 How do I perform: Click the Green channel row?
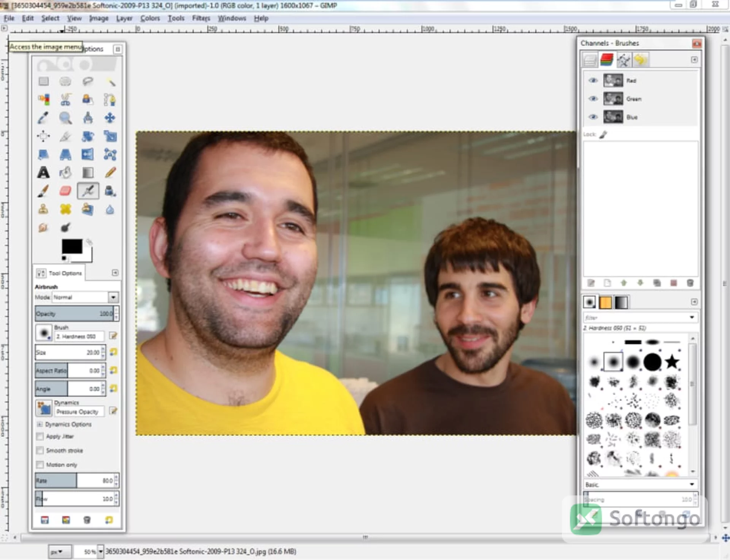[641, 99]
